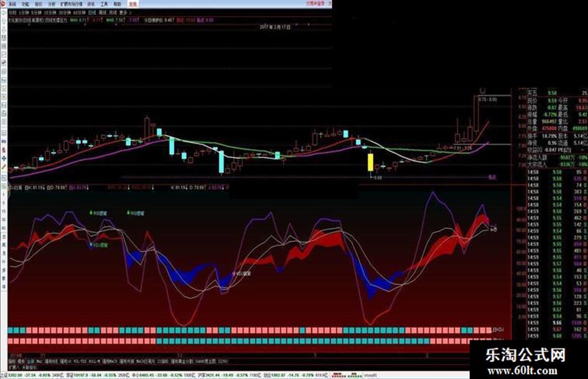Click the first RSI提醒 marker in indicator pane

99,213
